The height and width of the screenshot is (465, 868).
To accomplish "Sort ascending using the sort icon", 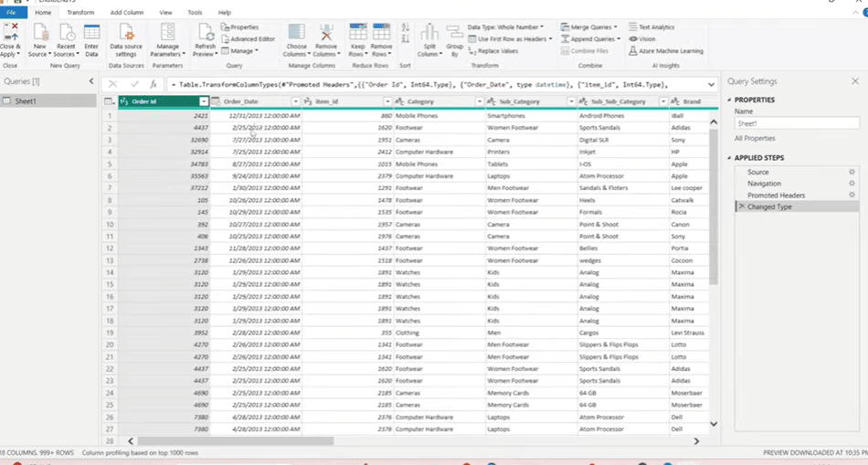I will [405, 27].
